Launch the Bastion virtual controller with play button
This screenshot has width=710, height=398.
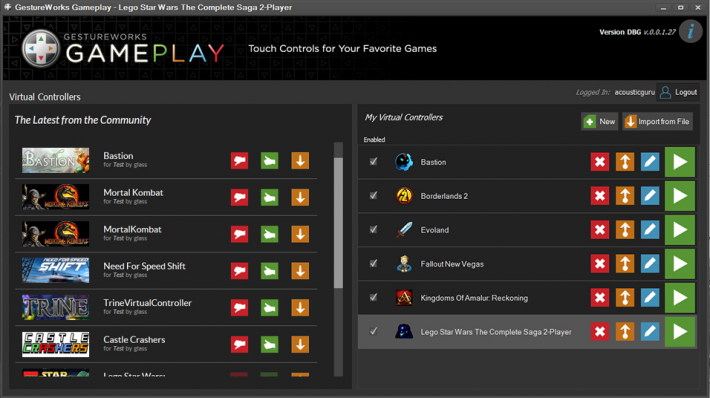click(680, 162)
